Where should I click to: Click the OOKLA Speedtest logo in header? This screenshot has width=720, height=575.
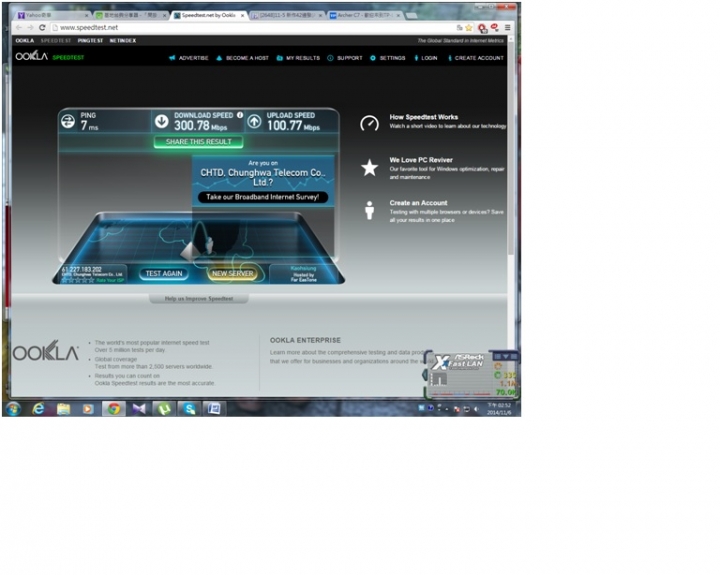tap(49, 57)
